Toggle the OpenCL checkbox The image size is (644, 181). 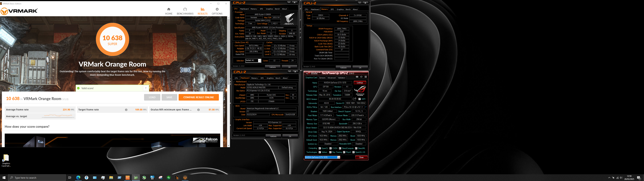click(x=320, y=148)
